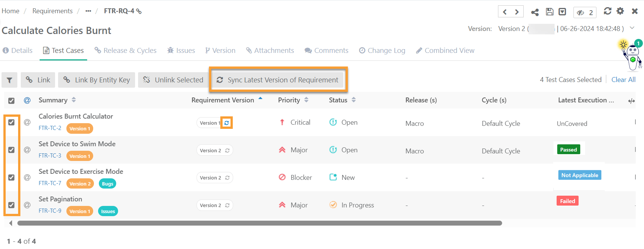The image size is (644, 249).
Task: Click sync icon beside Version 1 for FTR-TC-2
Action: 226,123
